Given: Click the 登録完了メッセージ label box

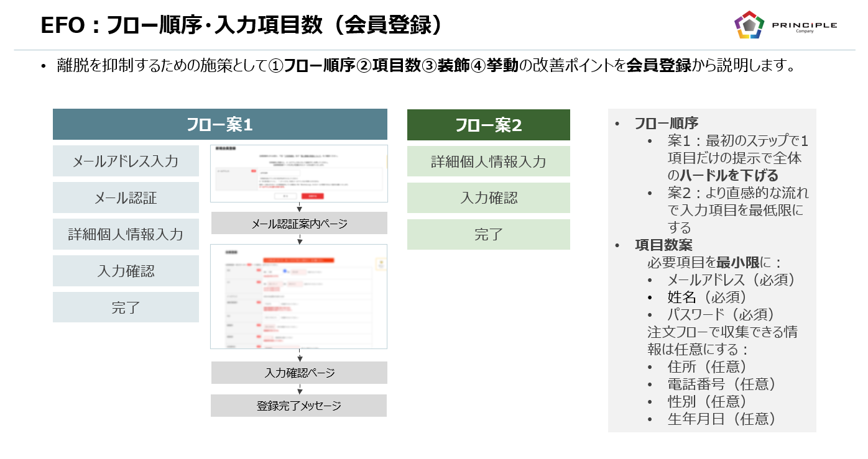Looking at the screenshot, I should point(299,406).
